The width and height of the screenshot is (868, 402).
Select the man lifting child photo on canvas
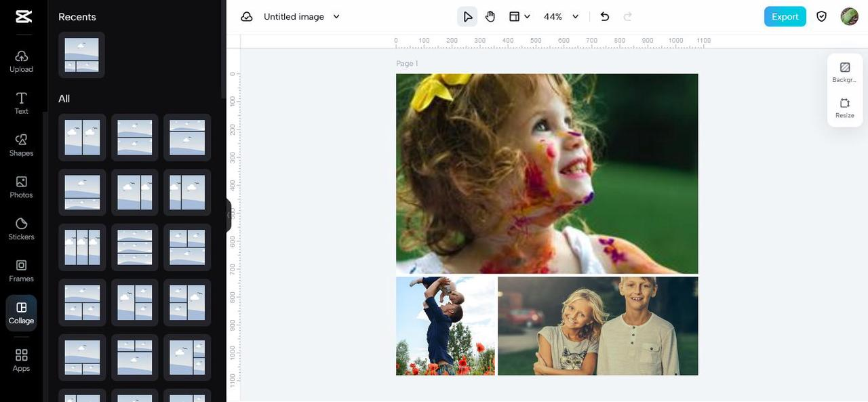[x=446, y=326]
